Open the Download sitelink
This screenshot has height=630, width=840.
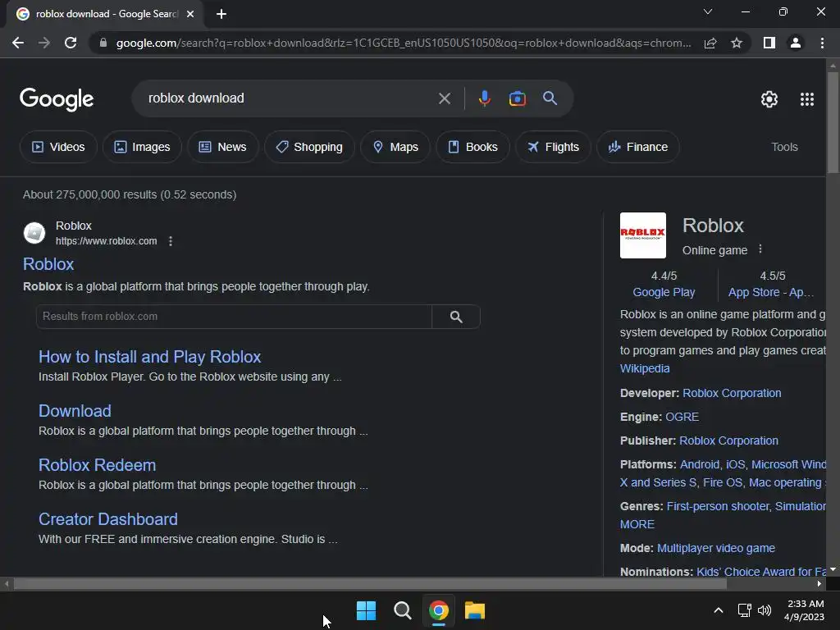click(x=75, y=411)
